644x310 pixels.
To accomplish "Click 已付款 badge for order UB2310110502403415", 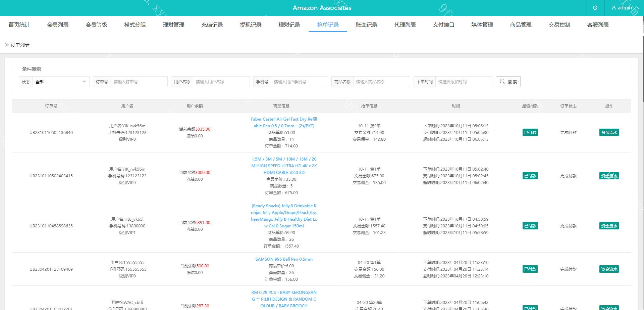I will tap(530, 176).
